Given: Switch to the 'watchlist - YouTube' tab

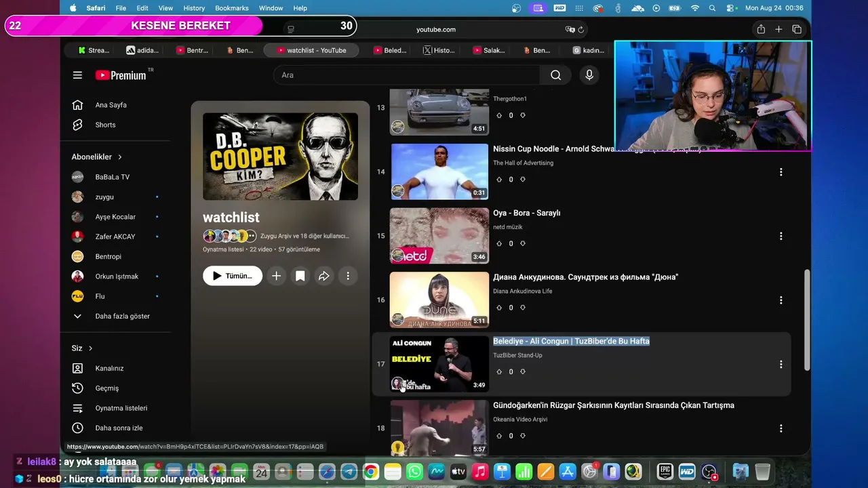Looking at the screenshot, I should coord(313,50).
